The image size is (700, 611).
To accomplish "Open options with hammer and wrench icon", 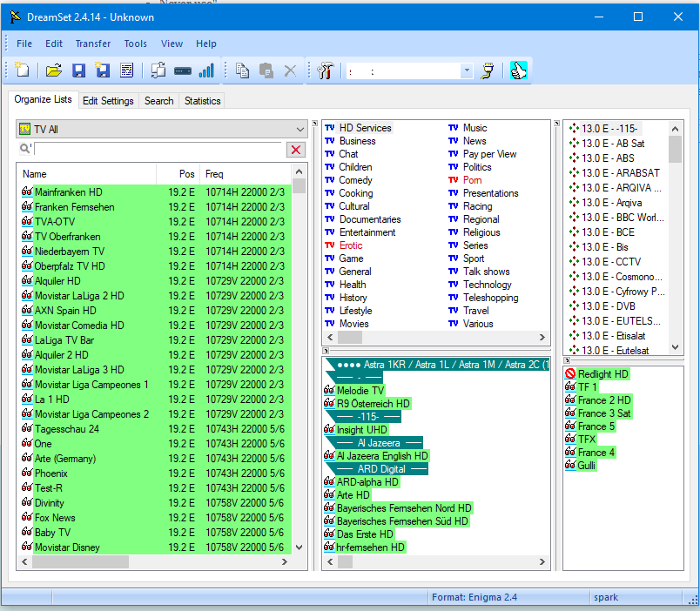I will pos(326,70).
